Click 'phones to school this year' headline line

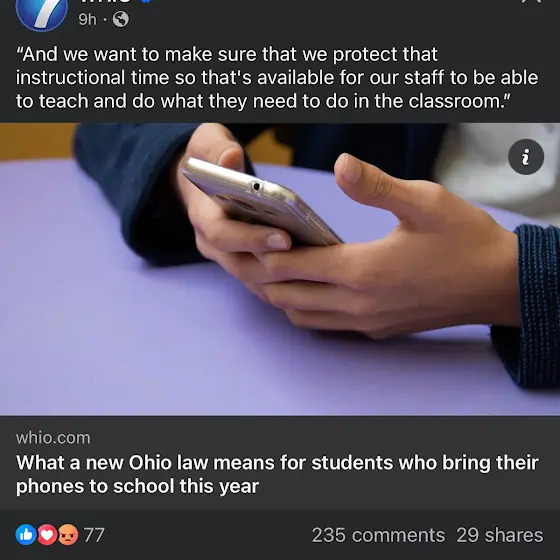[x=137, y=486]
